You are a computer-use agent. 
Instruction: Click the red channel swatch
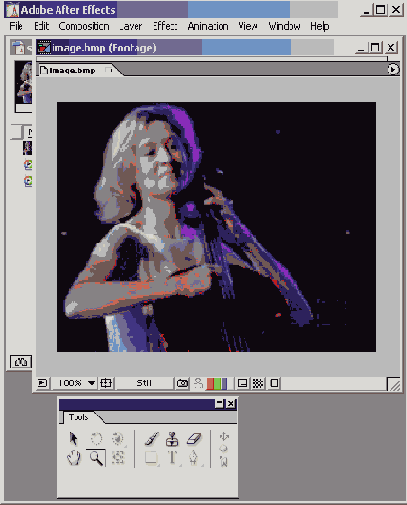[210, 384]
